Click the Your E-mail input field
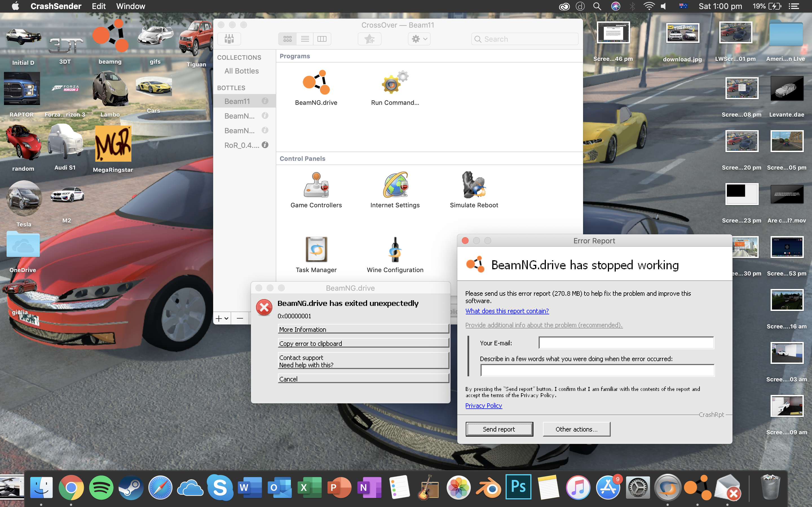 tap(626, 343)
